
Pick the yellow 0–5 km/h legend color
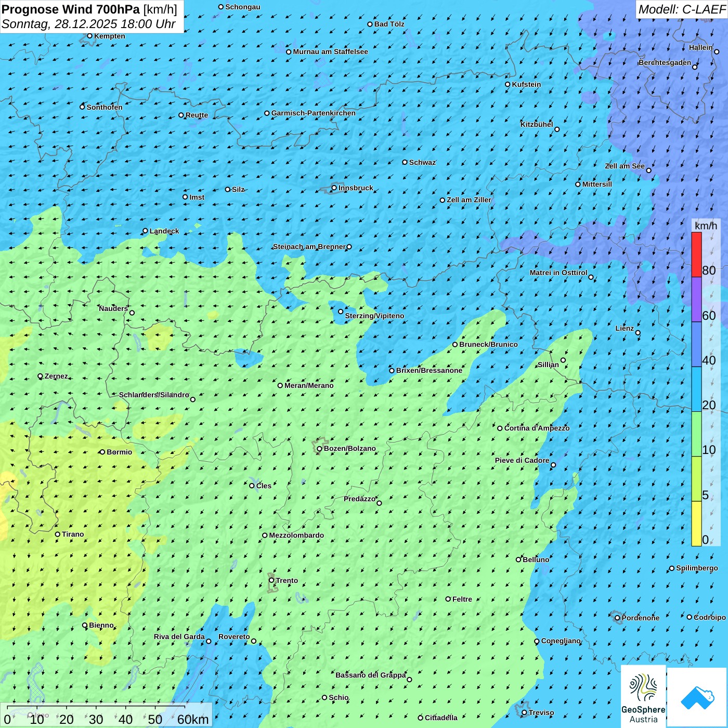pos(696,524)
